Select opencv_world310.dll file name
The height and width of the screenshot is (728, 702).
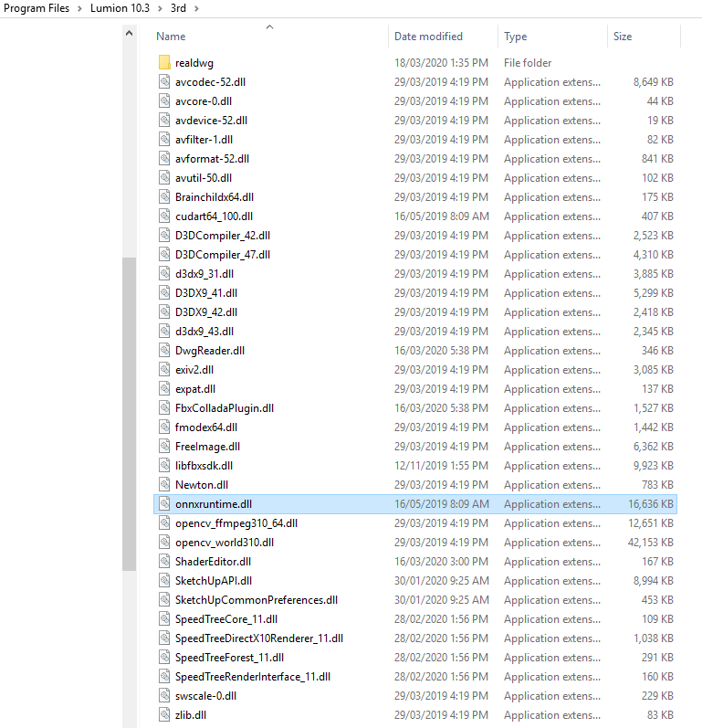224,543
